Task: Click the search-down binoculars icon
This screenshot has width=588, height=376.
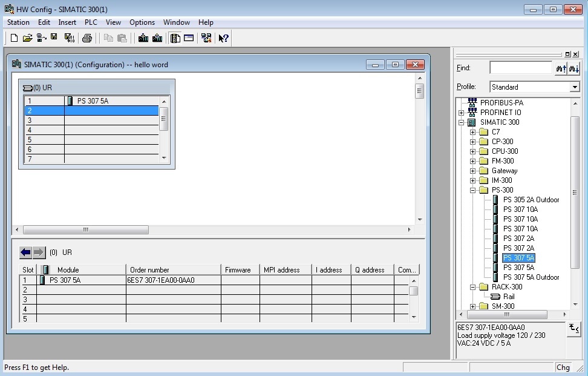Action: pos(574,68)
